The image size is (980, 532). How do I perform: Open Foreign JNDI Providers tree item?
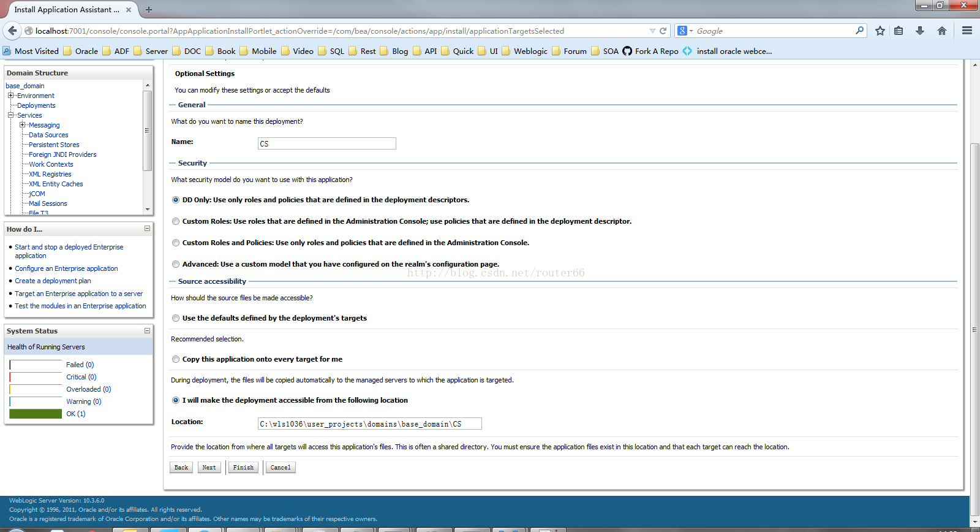(x=62, y=154)
